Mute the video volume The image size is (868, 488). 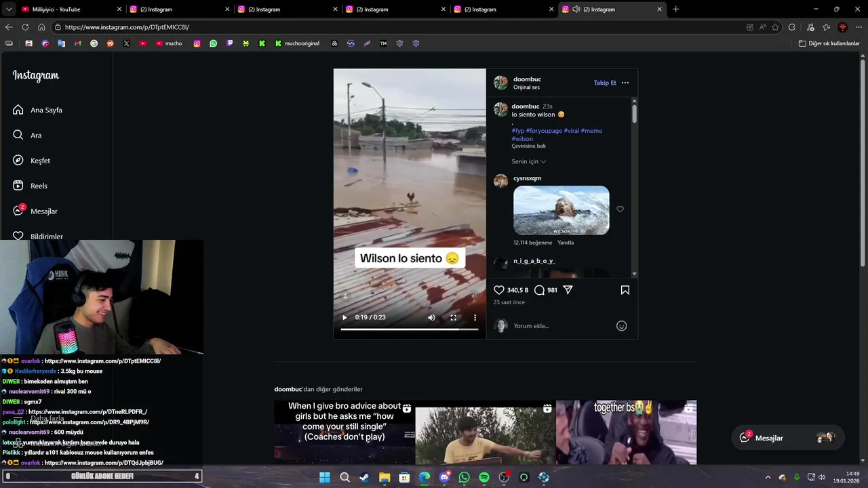431,317
